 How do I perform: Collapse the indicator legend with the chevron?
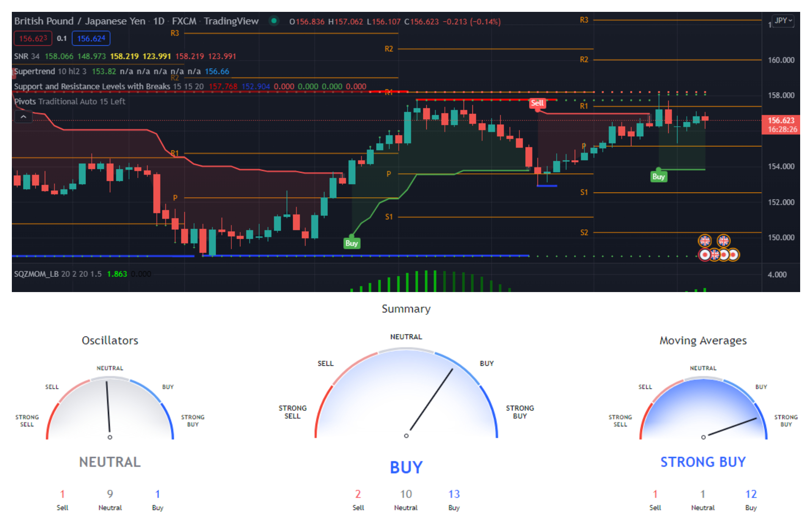(24, 116)
